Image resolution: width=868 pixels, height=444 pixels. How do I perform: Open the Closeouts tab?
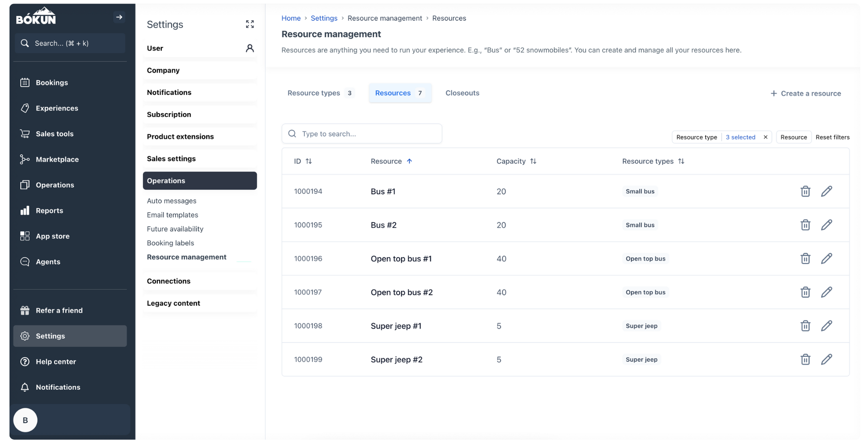pos(462,93)
